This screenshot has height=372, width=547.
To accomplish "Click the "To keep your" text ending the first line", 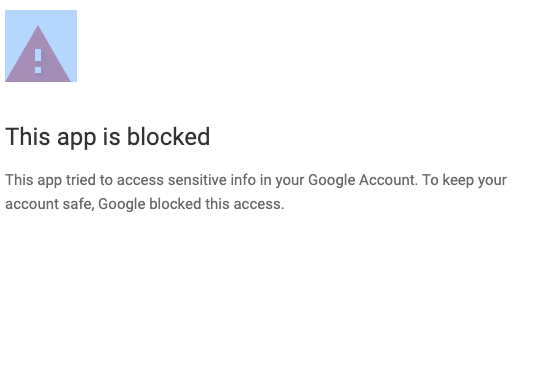I will [x=464, y=181].
